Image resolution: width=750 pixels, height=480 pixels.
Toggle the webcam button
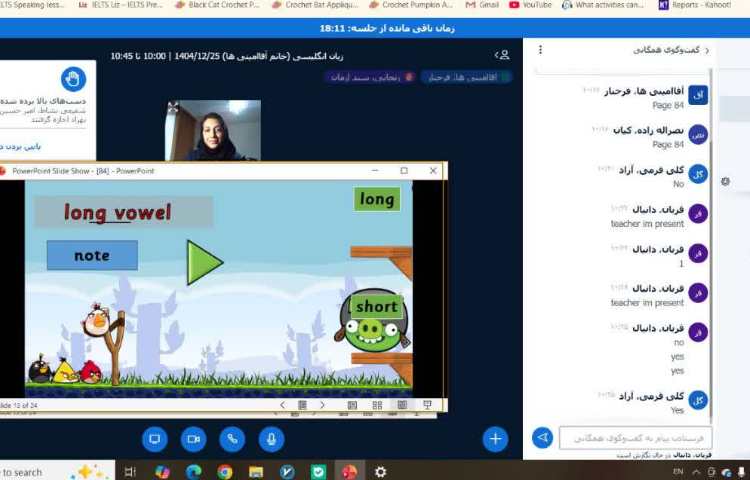tap(194, 439)
